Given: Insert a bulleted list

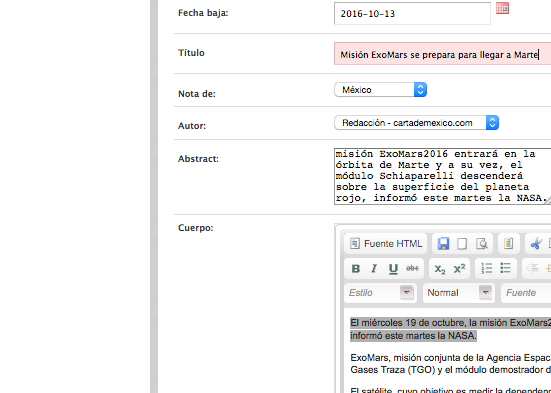Looking at the screenshot, I should (x=505, y=269).
